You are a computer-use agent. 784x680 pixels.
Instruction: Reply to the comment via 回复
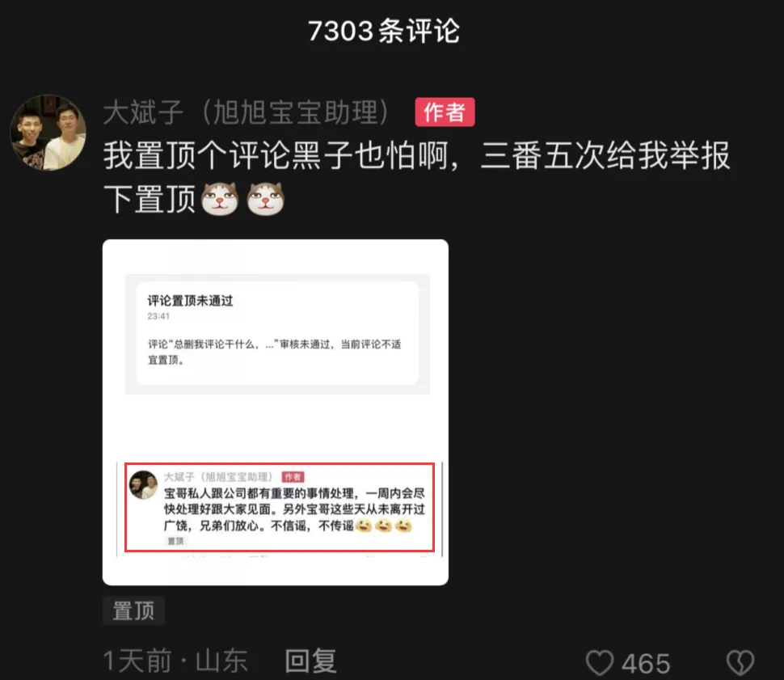(310, 661)
